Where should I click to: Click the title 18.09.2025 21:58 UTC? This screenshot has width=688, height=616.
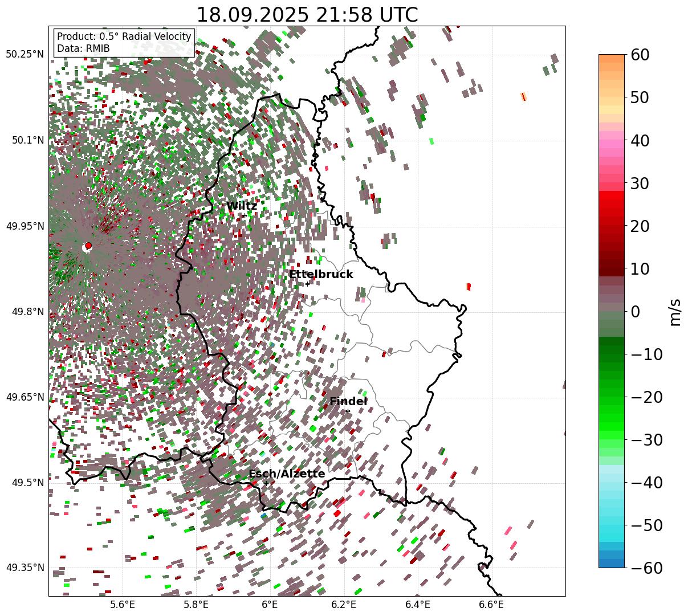pos(307,14)
